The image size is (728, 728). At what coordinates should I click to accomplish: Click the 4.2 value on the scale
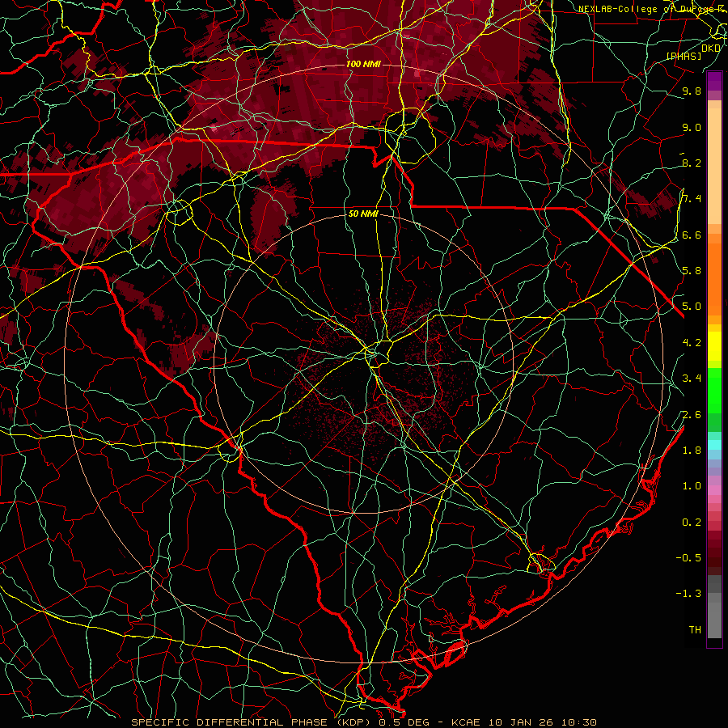point(692,343)
